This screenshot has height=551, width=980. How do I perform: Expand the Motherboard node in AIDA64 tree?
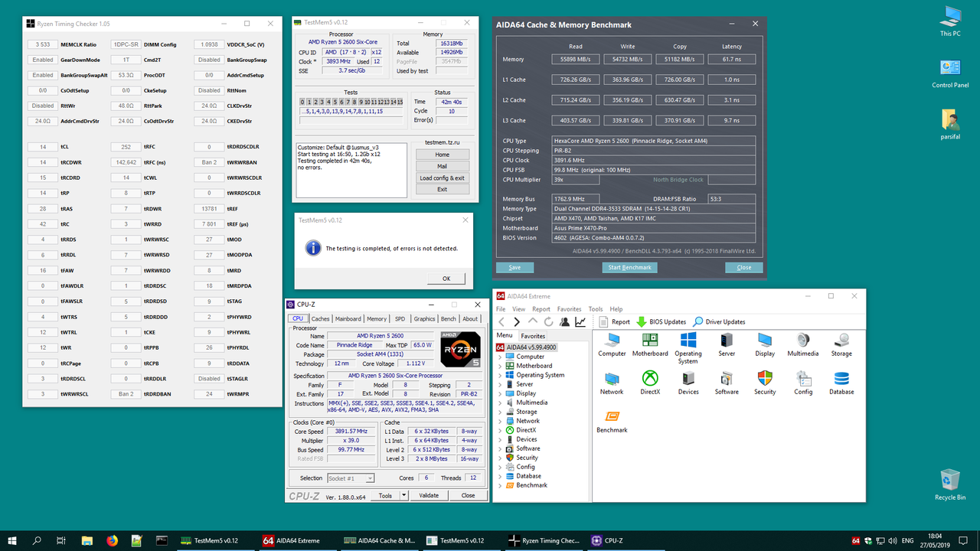[x=501, y=366]
